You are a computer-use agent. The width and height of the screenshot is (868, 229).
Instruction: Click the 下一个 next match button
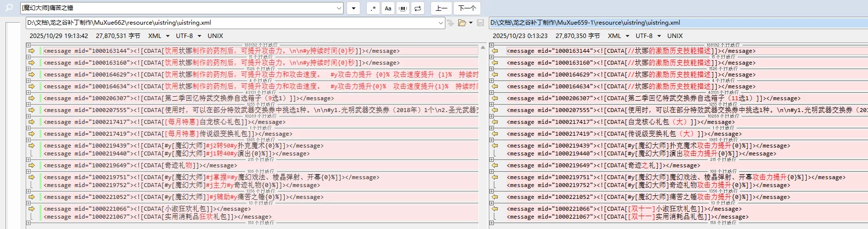click(x=467, y=8)
